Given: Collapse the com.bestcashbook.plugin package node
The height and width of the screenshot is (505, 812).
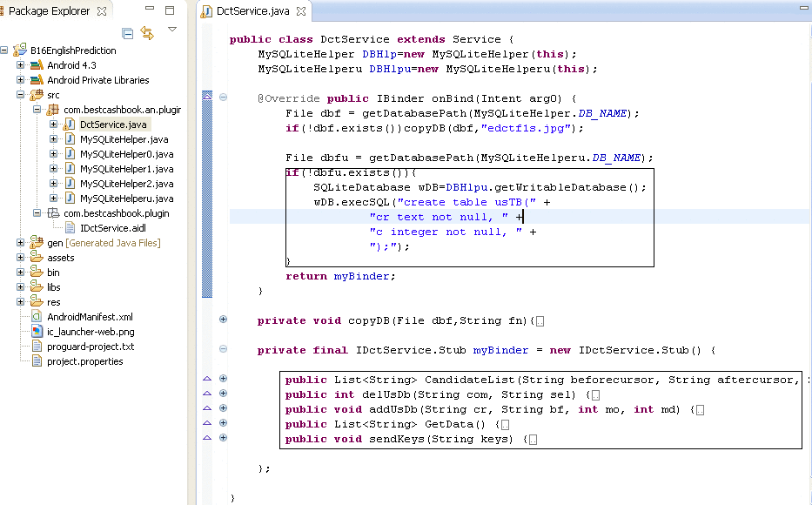Looking at the screenshot, I should pyautogui.click(x=37, y=212).
